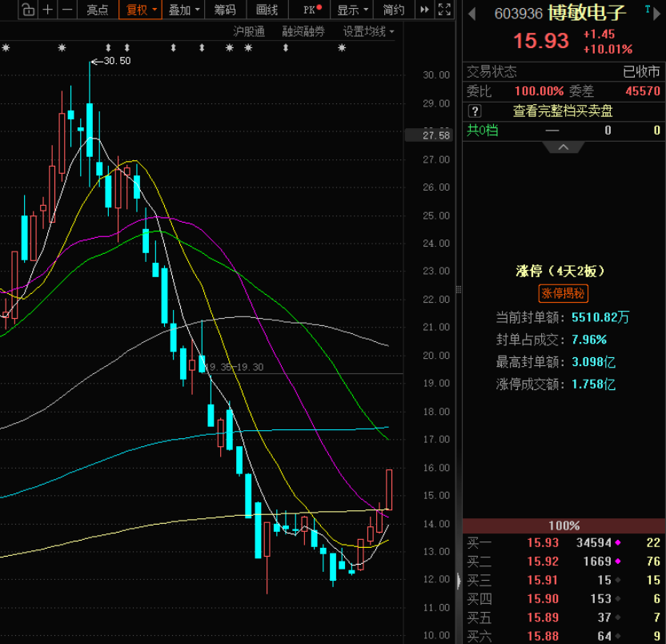Click the 已收市 trading status text
The height and width of the screenshot is (644, 666).
point(641,71)
